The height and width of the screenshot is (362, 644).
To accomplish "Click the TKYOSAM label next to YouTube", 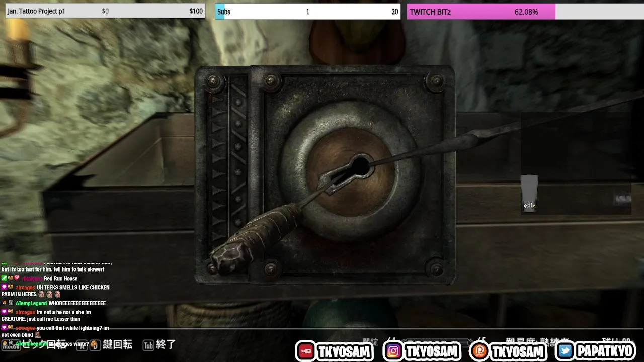I will click(x=344, y=351).
